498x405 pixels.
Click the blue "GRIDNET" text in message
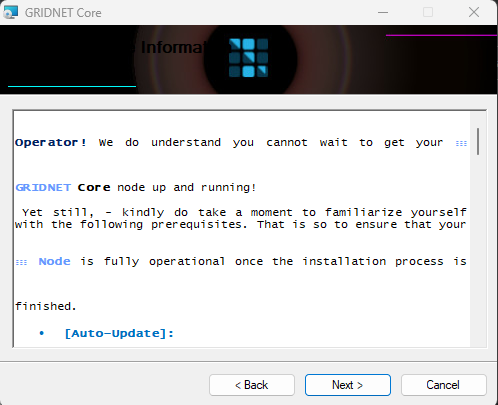[x=43, y=187]
